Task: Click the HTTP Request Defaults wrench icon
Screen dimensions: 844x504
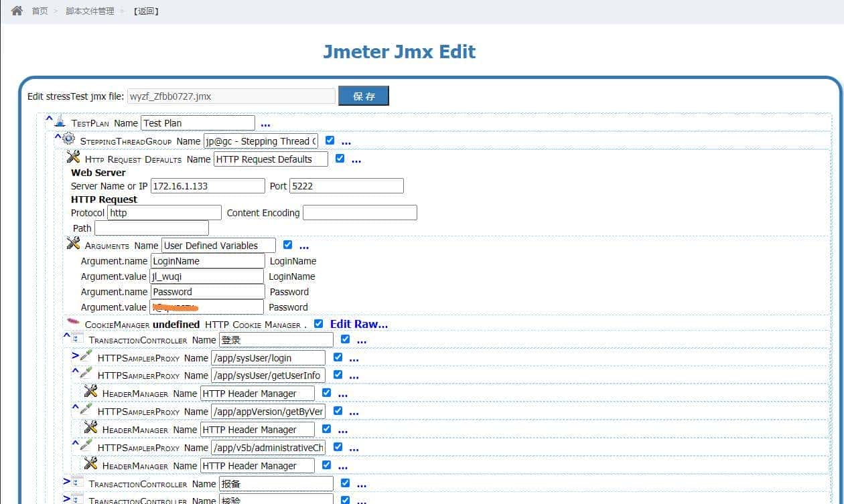Action: [x=74, y=157]
